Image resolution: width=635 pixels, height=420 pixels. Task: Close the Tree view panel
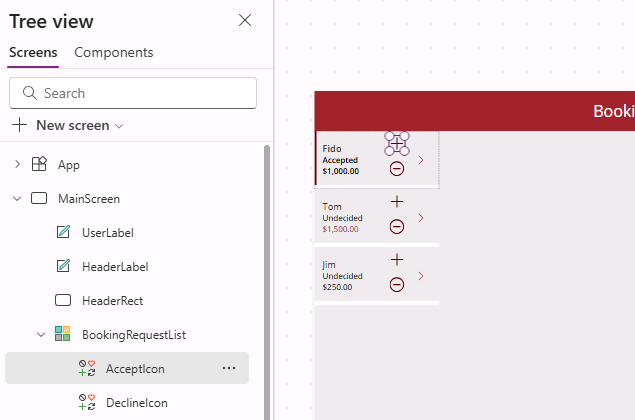pyautogui.click(x=245, y=20)
